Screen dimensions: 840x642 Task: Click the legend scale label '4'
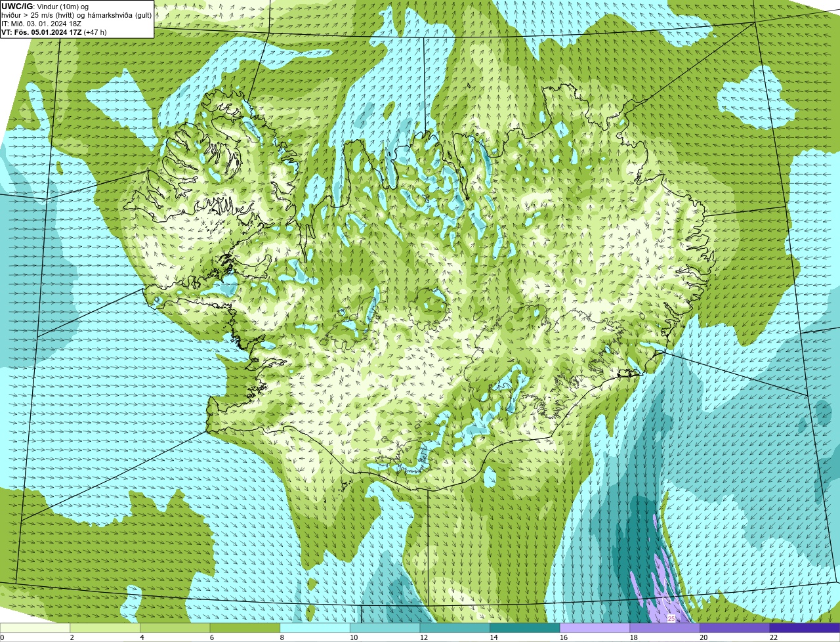tap(142, 637)
